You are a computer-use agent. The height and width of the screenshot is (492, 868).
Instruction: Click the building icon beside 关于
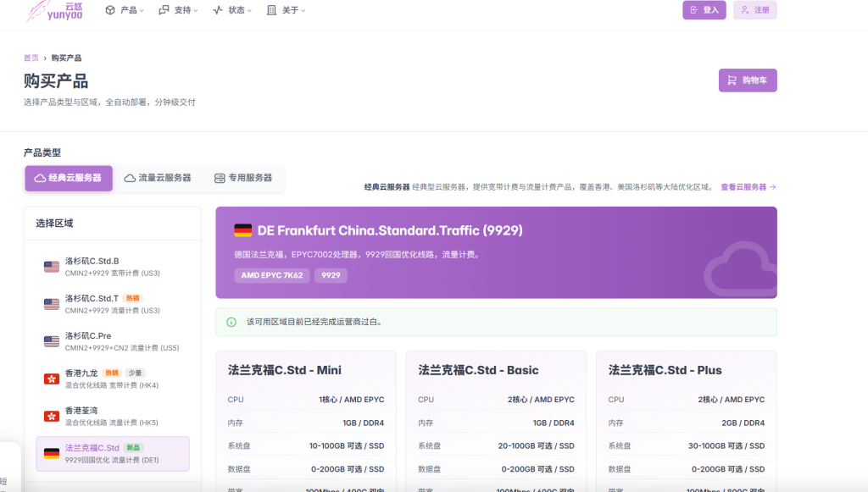[x=271, y=10]
